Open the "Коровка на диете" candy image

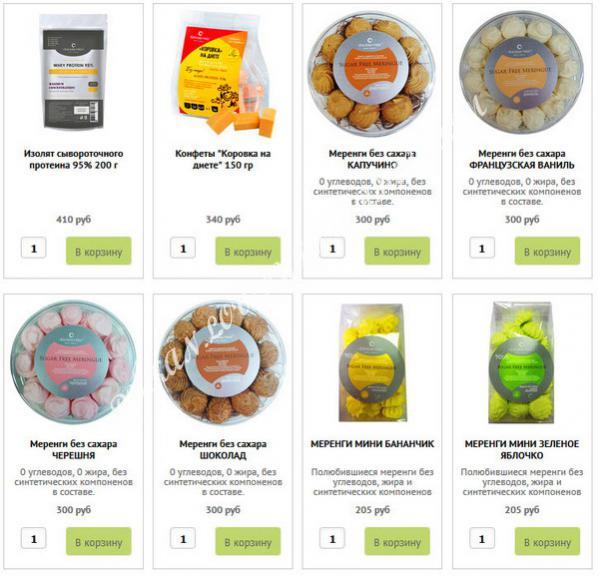pyautogui.click(x=223, y=74)
